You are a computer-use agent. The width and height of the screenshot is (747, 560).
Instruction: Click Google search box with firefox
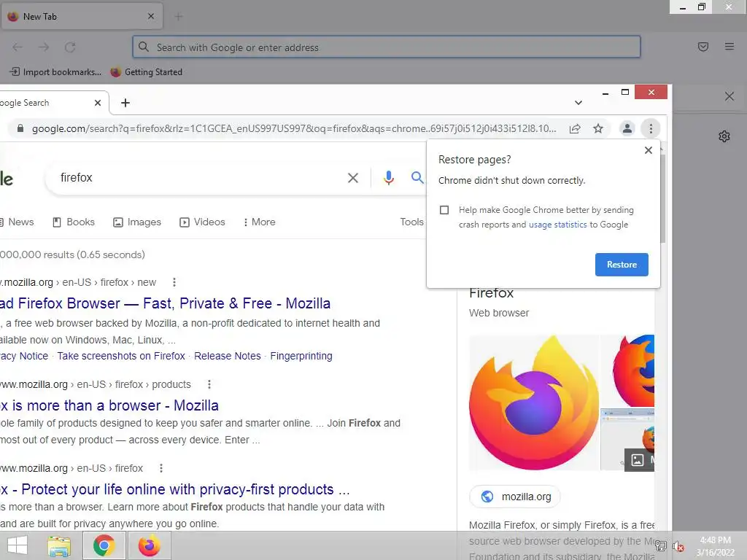coord(200,178)
